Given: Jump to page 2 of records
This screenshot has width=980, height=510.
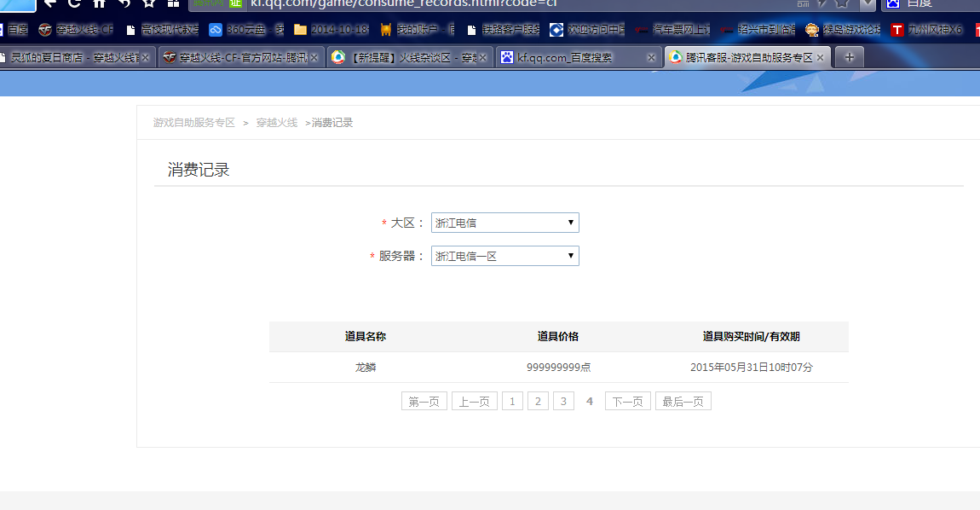Looking at the screenshot, I should 538,401.
